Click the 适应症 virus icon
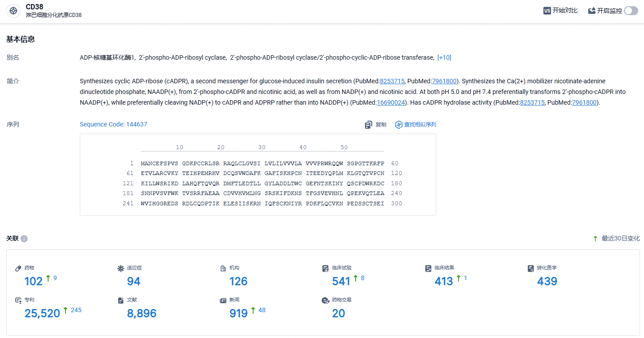 point(120,268)
